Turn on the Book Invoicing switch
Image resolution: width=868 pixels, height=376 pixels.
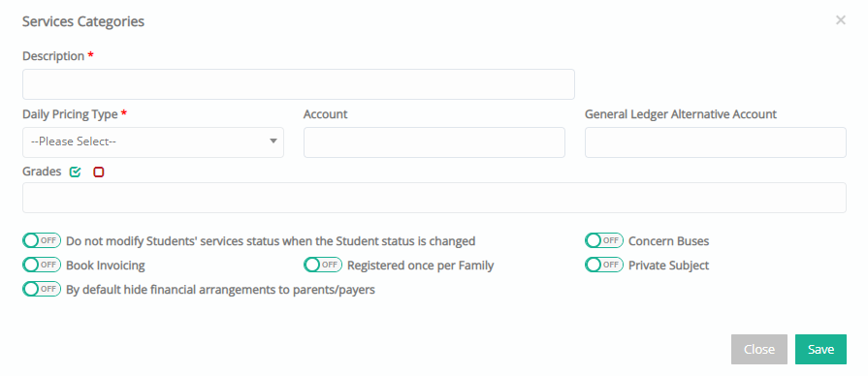click(x=42, y=265)
